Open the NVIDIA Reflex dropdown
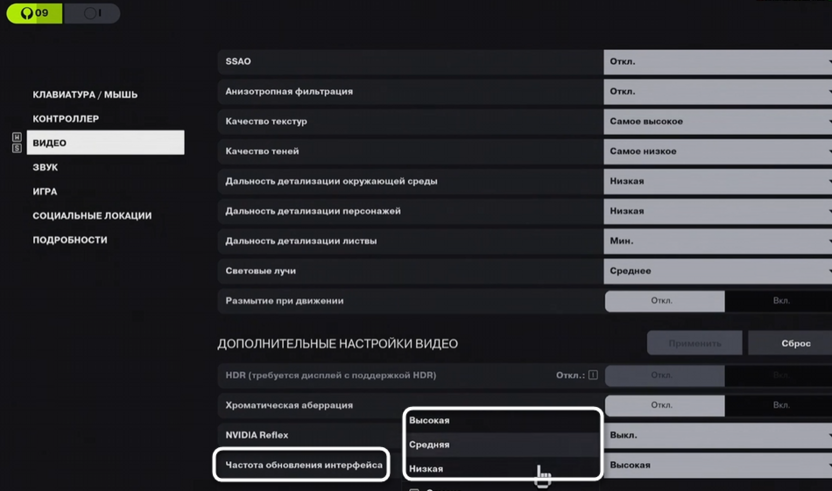Image resolution: width=832 pixels, height=491 pixels. click(x=717, y=435)
